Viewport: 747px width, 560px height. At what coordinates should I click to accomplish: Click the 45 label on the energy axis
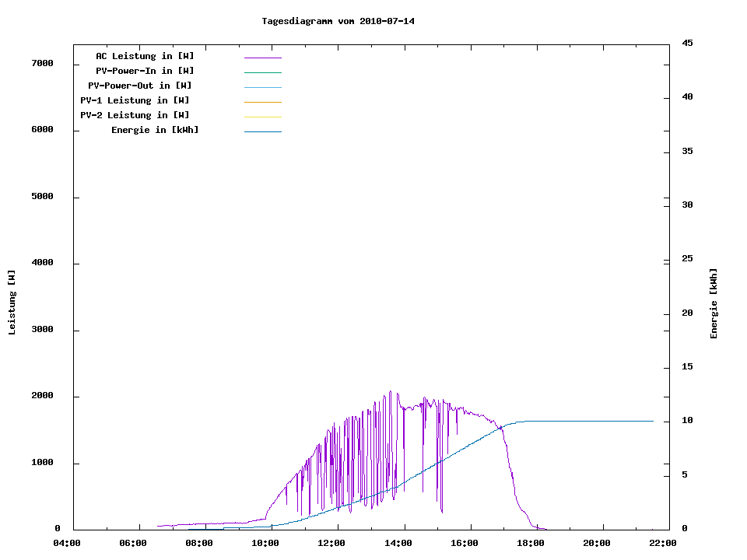point(687,43)
